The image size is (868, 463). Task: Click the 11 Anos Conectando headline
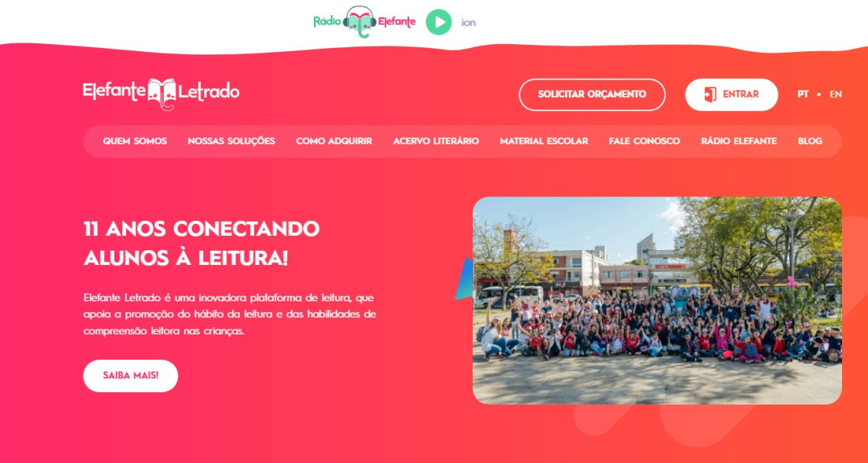(201, 244)
